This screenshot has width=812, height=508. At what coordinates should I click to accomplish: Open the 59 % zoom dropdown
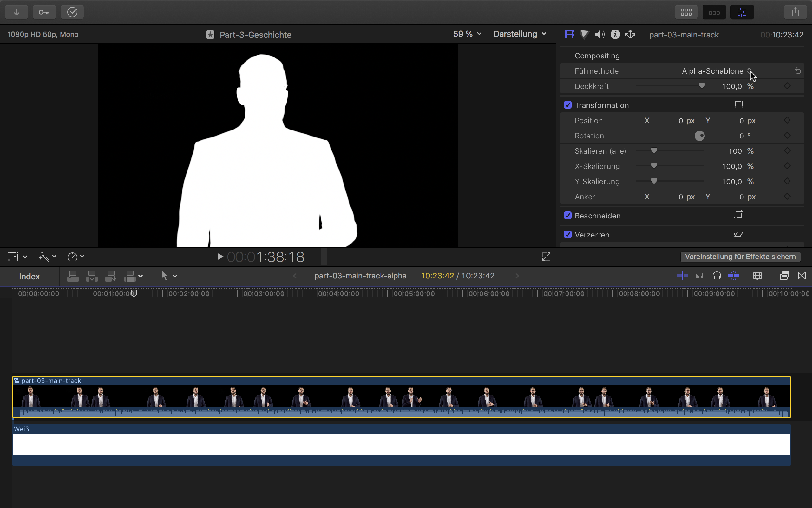click(468, 34)
